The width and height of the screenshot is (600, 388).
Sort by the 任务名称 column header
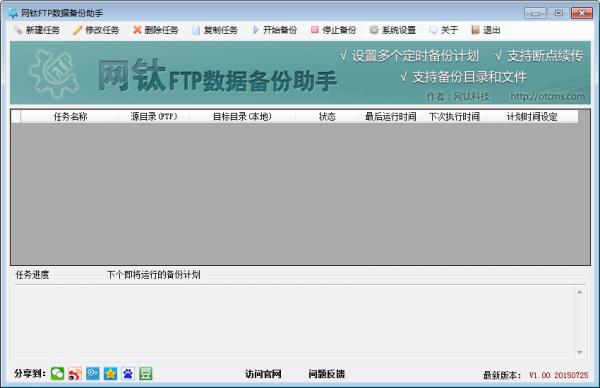click(x=70, y=116)
